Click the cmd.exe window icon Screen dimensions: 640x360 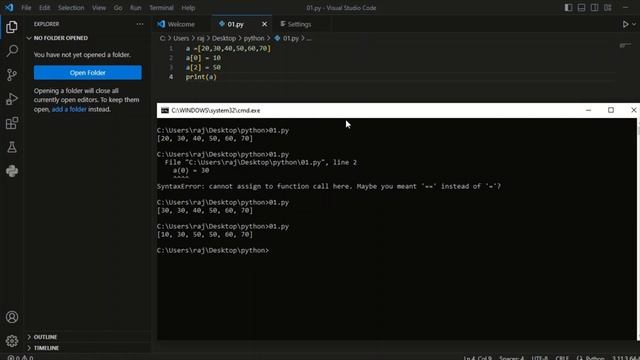(x=164, y=111)
